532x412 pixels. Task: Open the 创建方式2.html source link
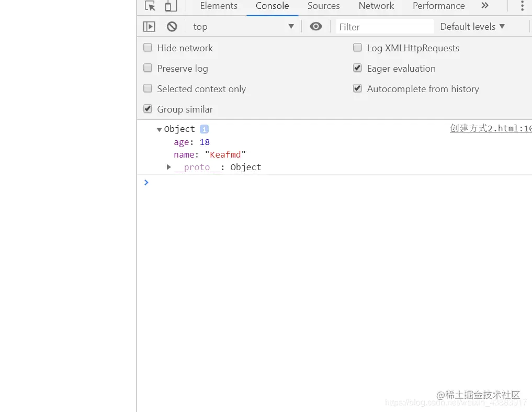(491, 128)
